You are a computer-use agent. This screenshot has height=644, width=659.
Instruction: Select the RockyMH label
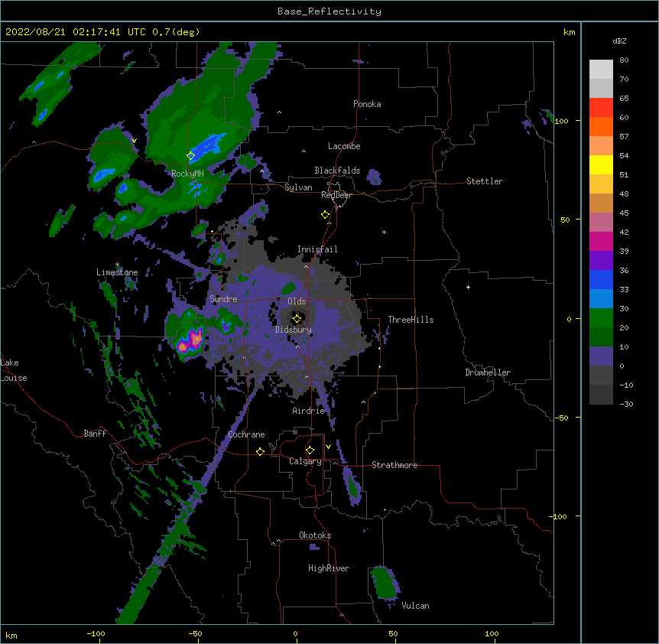coord(187,174)
